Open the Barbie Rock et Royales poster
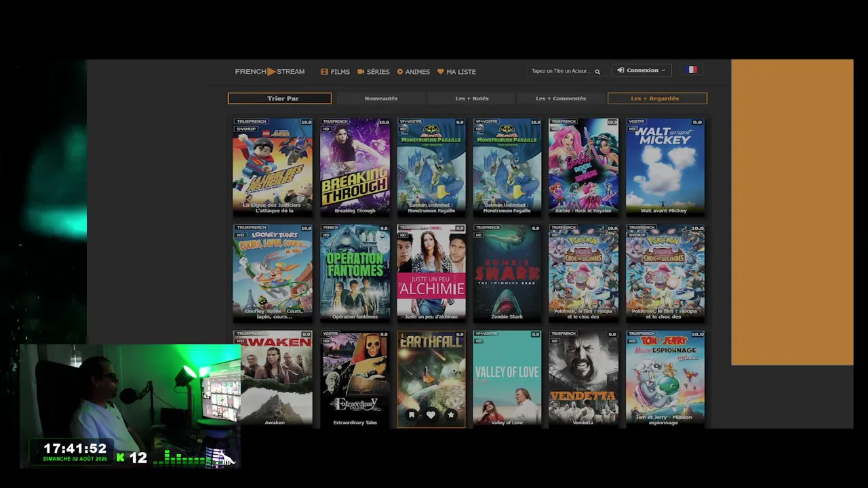Screen dimensions: 868x488 coord(583,167)
